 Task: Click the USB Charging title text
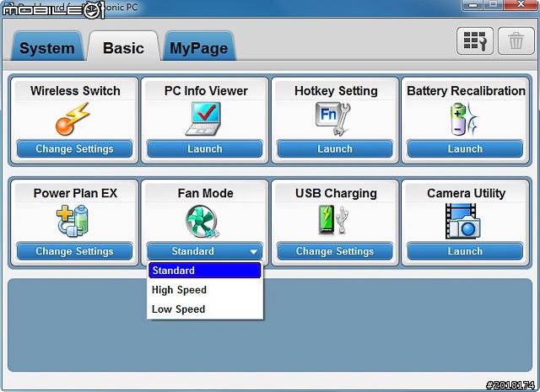[x=336, y=193]
